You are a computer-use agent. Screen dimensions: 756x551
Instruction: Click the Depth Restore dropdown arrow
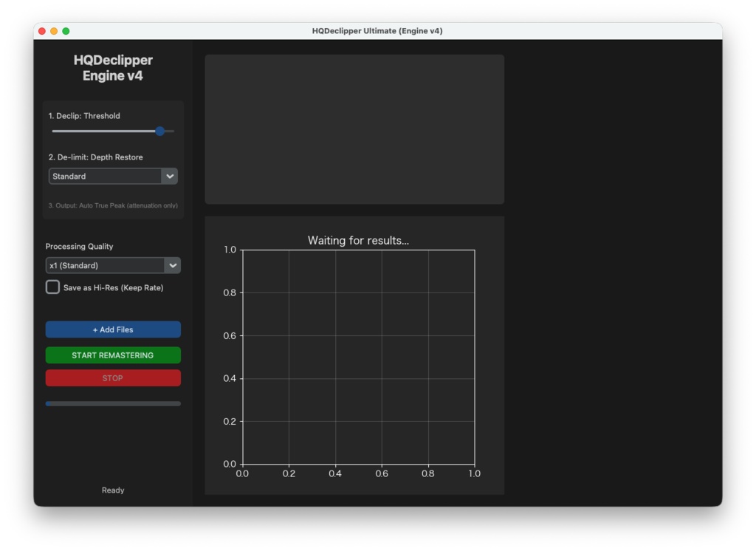[170, 176]
